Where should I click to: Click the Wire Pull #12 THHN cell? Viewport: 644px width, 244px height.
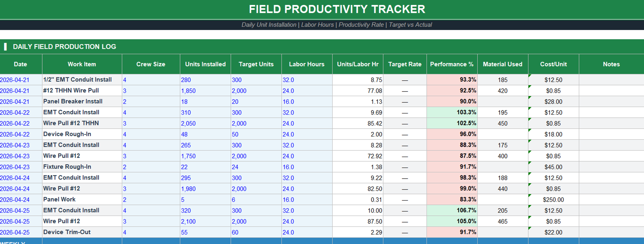tap(82, 123)
